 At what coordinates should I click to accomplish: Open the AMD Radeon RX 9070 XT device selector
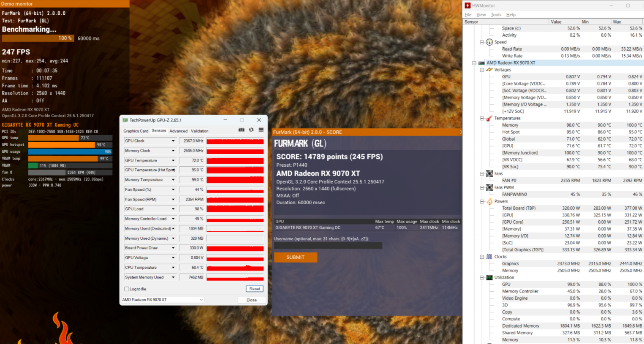163,300
